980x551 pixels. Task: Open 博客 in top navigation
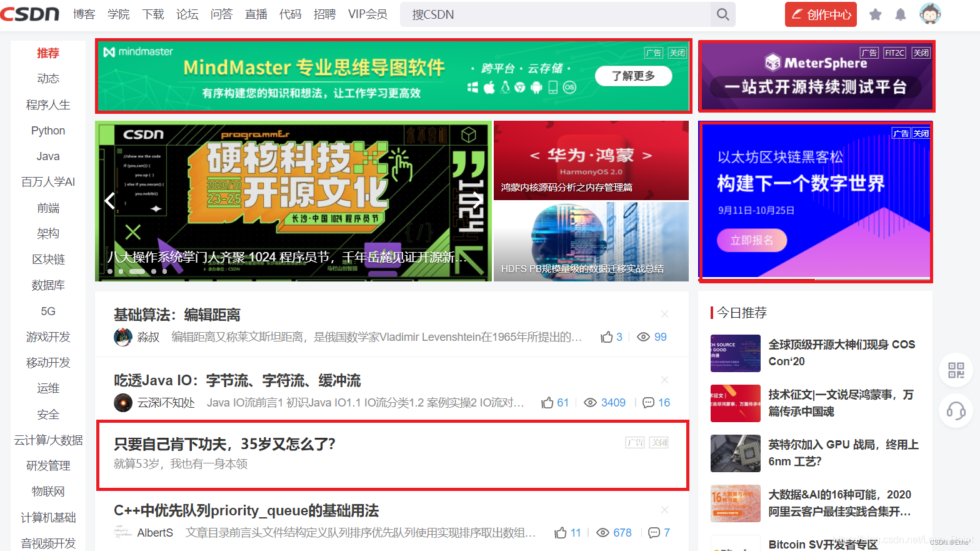tap(84, 14)
